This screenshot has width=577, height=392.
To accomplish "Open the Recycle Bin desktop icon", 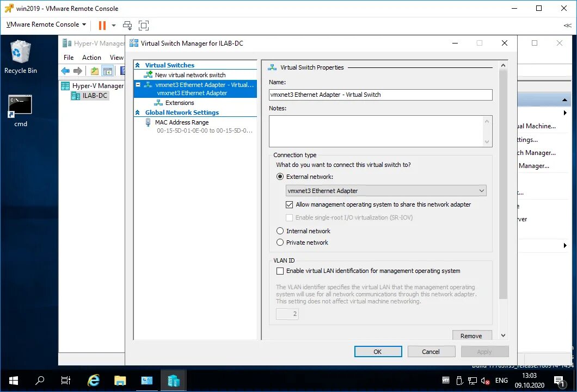I will (x=21, y=57).
